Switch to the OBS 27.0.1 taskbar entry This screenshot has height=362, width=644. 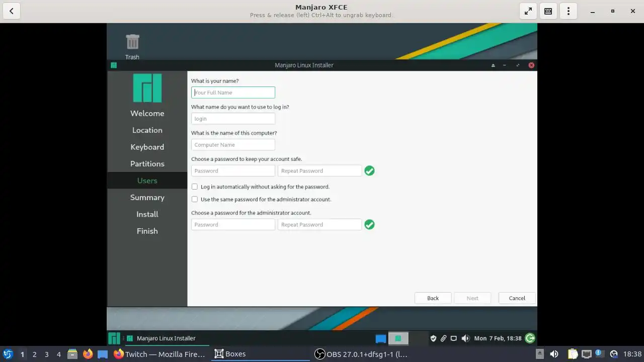(361, 354)
